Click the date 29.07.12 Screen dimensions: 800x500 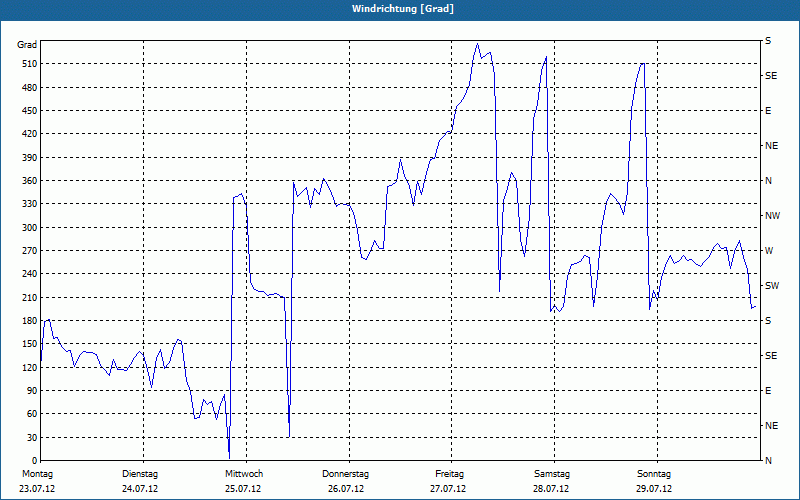click(654, 489)
